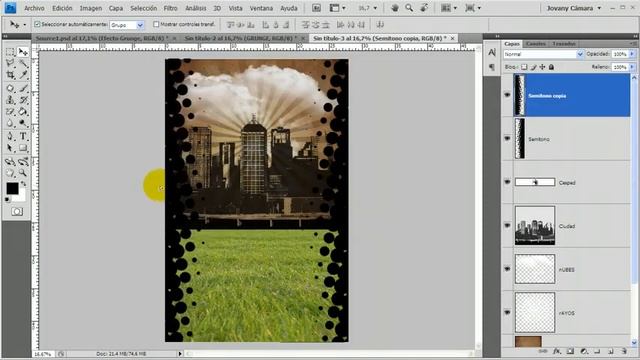Delete the selected layer with trash icon
640x360 pixels.
(624, 351)
